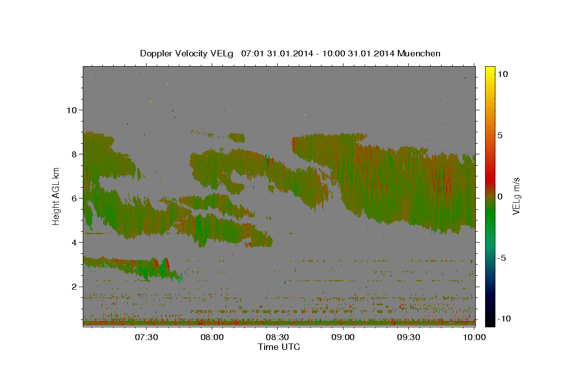Click the colorbar label 'VELg m/s'

click(516, 196)
